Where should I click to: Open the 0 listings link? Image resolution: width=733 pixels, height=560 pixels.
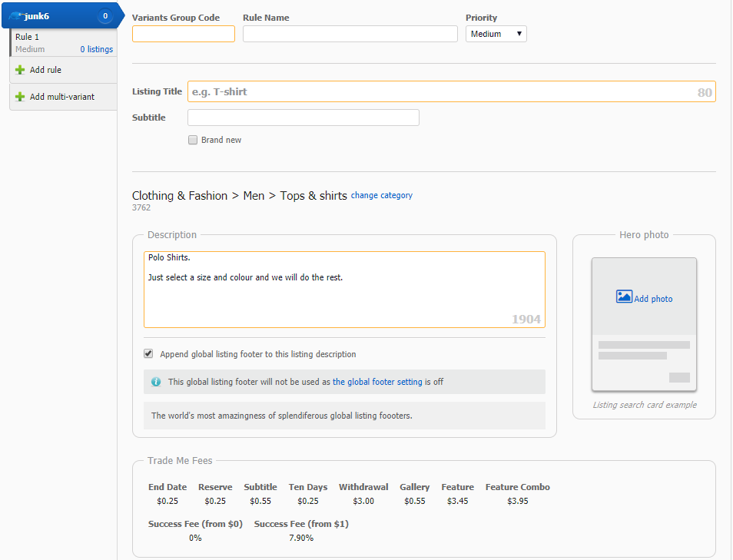[97, 49]
